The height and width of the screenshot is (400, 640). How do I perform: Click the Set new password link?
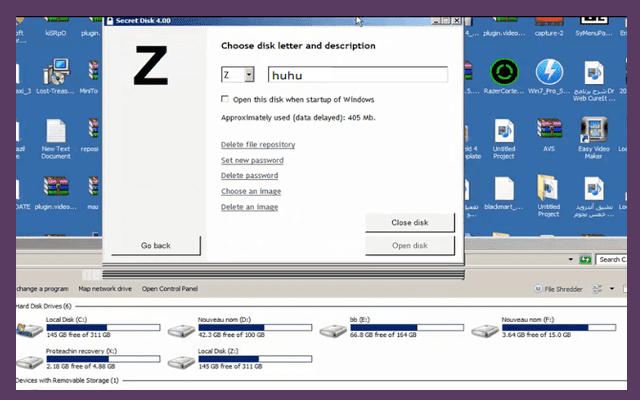[x=252, y=160]
